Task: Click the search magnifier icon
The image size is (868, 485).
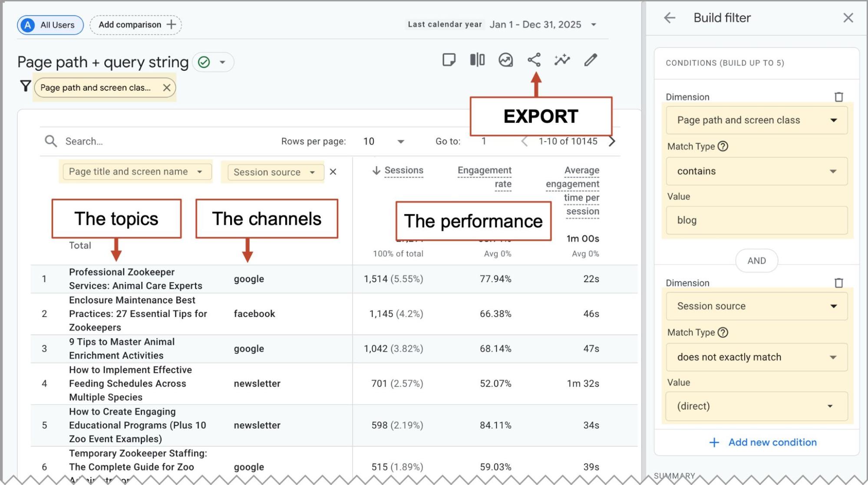Action: (51, 141)
